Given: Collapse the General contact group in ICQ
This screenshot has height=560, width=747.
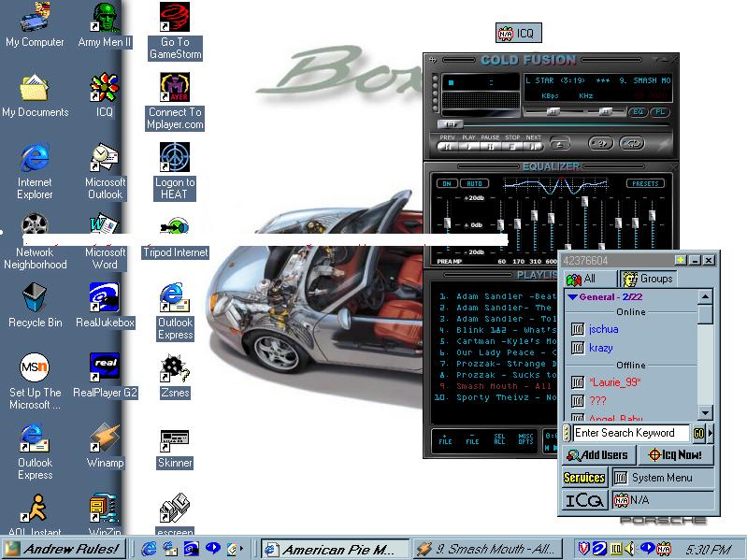Looking at the screenshot, I should pos(573,297).
